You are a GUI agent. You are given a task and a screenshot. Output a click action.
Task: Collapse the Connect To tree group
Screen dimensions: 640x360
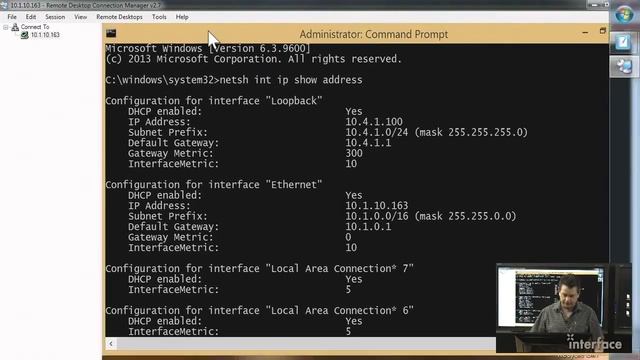click(6, 27)
